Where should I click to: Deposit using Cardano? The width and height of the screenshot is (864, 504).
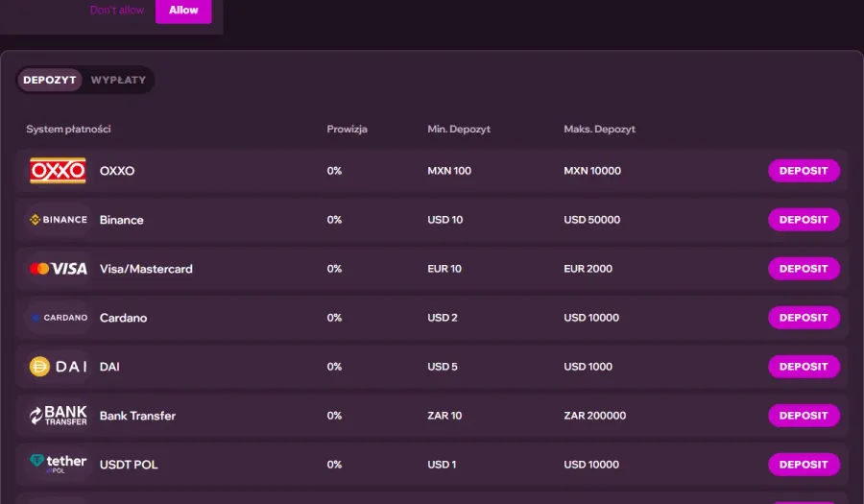pos(804,318)
